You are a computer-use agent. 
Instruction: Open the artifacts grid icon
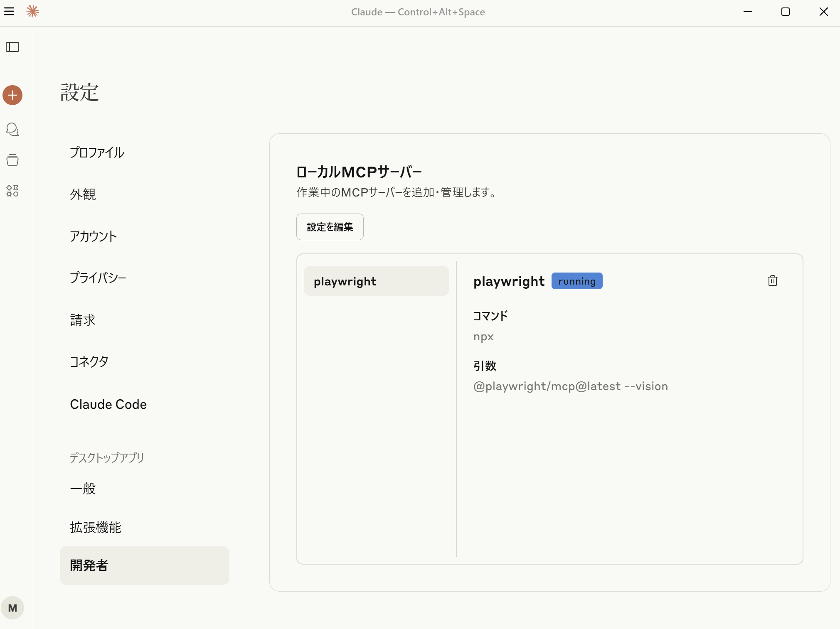(12, 191)
